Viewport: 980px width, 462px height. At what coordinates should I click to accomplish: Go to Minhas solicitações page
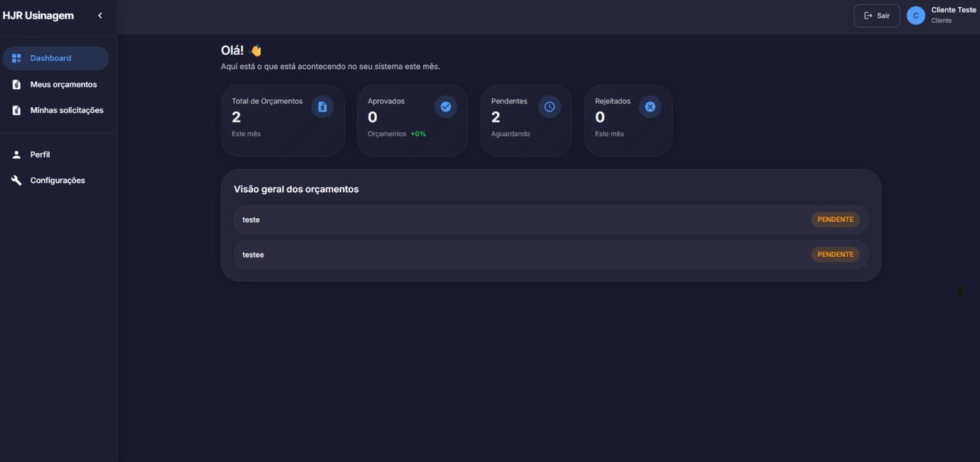66,110
